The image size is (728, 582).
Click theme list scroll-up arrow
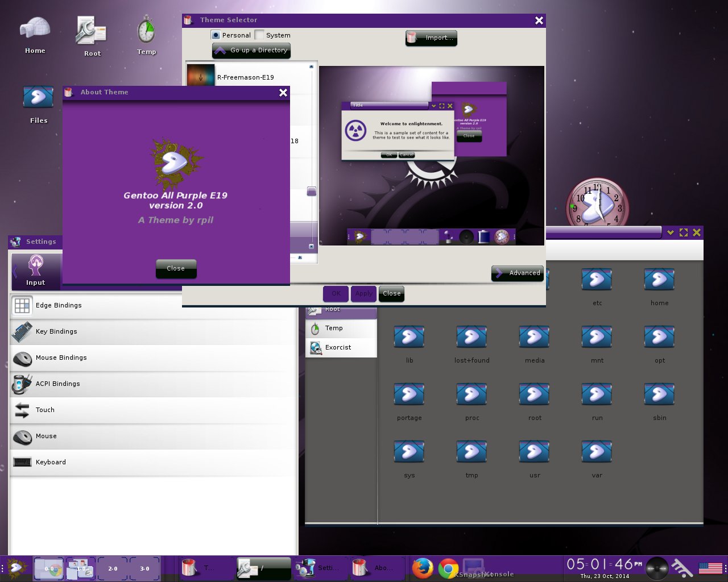pyautogui.click(x=311, y=66)
